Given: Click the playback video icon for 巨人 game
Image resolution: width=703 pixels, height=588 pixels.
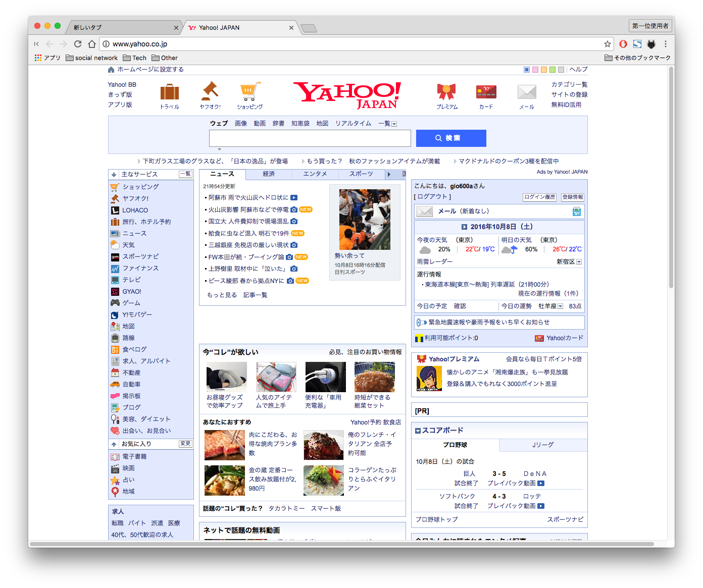Looking at the screenshot, I should [541, 483].
